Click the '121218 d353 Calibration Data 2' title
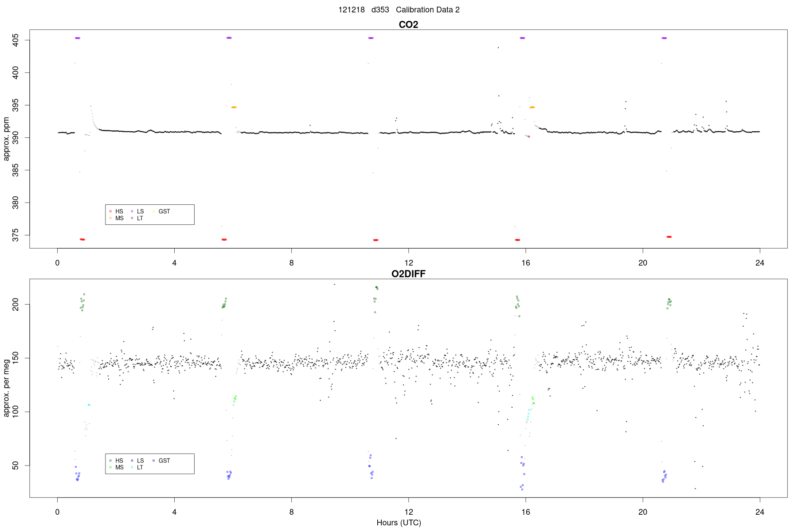Image resolution: width=798 pixels, height=532 pixels. (399, 10)
